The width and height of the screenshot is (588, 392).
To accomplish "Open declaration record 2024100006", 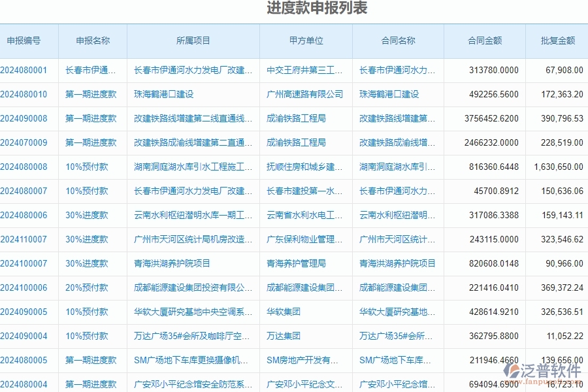I will (28, 287).
